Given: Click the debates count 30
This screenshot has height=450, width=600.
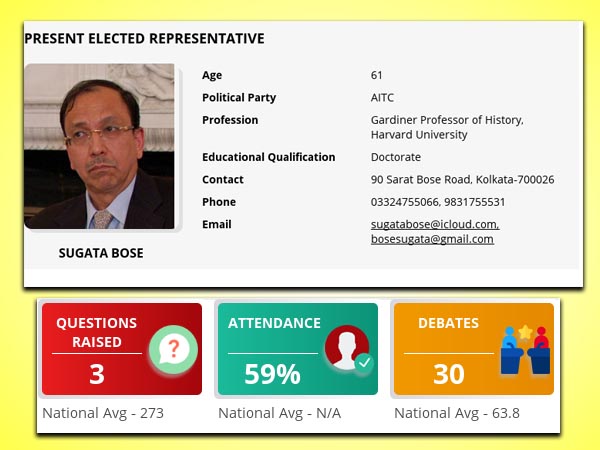Looking at the screenshot, I should click(449, 374).
